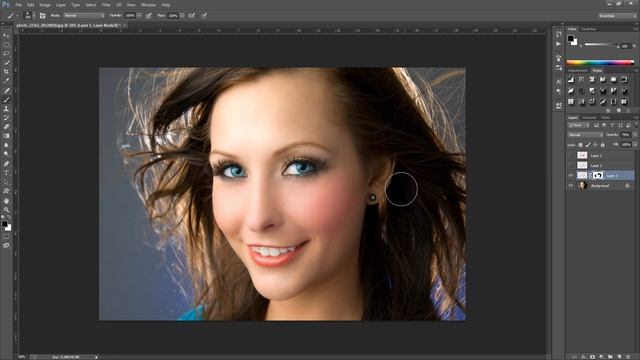Image resolution: width=640 pixels, height=360 pixels.
Task: Select the Horizontal Type tool
Action: click(6, 173)
